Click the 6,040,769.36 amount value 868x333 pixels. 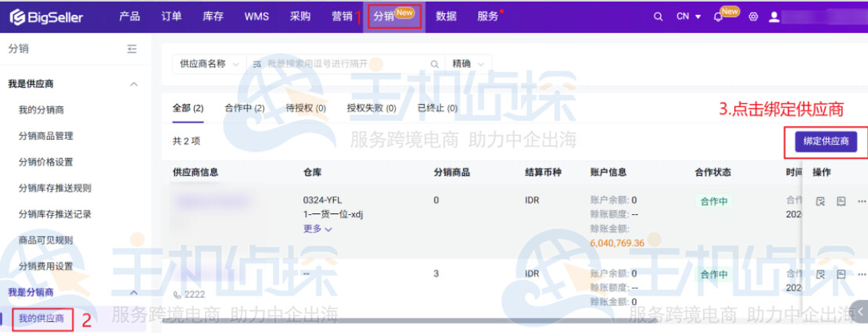[x=617, y=243]
